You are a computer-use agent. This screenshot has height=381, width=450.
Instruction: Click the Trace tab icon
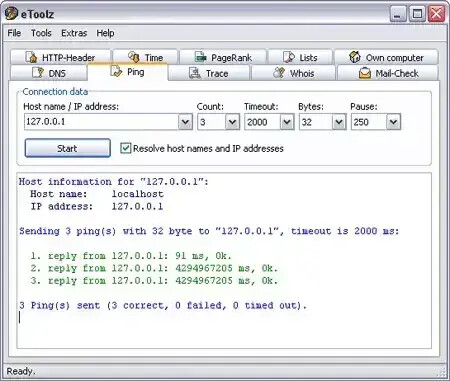pyautogui.click(x=195, y=73)
